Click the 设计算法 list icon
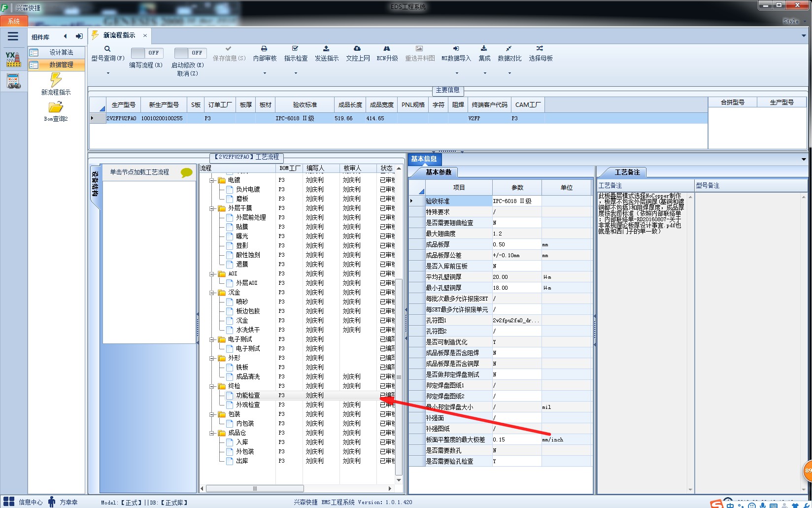The width and height of the screenshot is (812, 508). pos(34,52)
